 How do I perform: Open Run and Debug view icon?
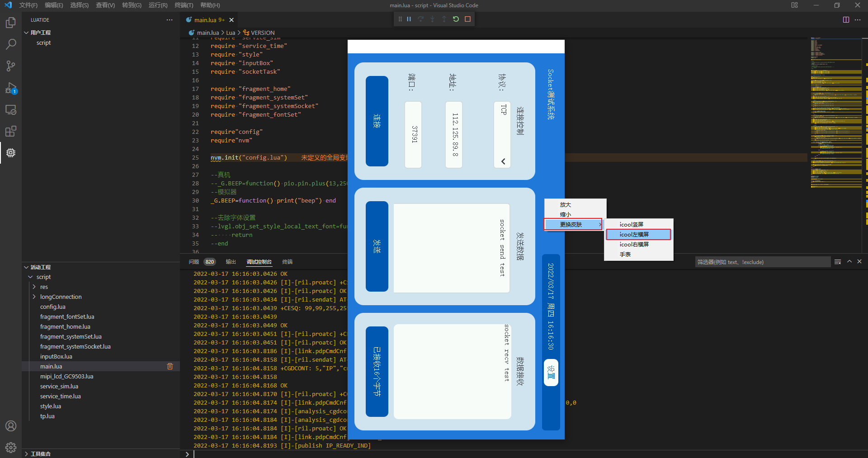tap(10, 88)
